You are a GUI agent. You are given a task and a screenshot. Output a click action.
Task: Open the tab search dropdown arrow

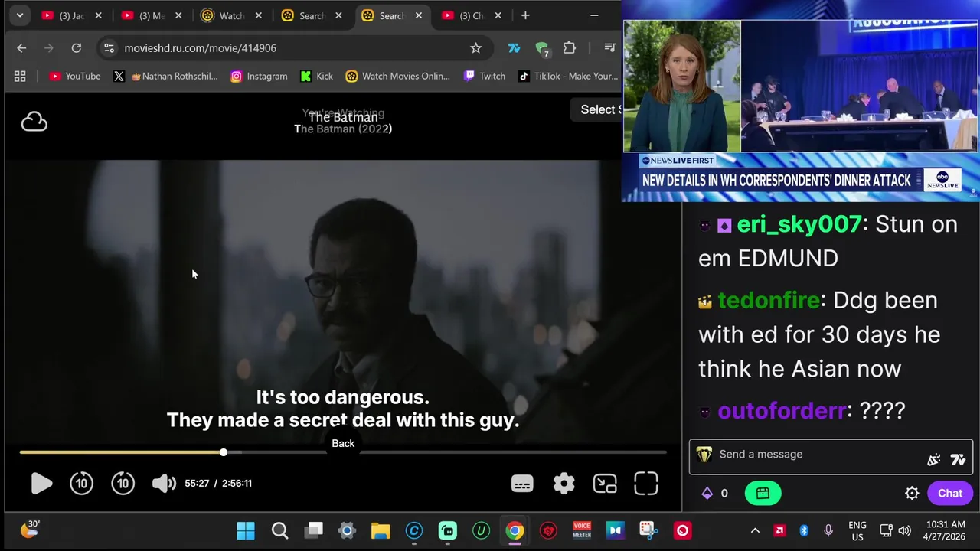click(x=20, y=15)
